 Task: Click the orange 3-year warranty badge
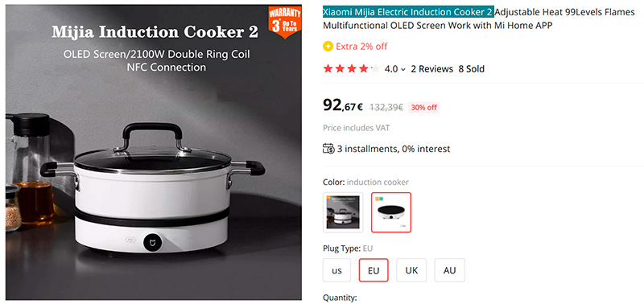pos(285,22)
